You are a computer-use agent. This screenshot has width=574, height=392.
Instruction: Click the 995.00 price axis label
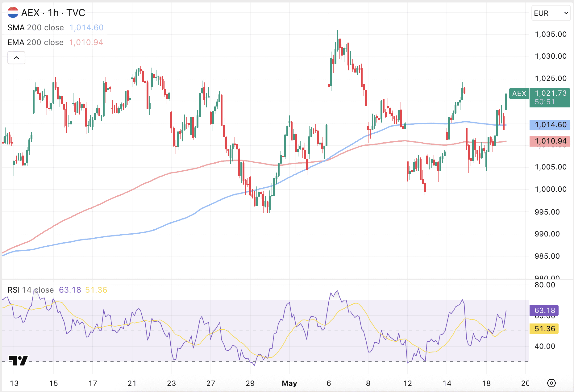pyautogui.click(x=547, y=212)
